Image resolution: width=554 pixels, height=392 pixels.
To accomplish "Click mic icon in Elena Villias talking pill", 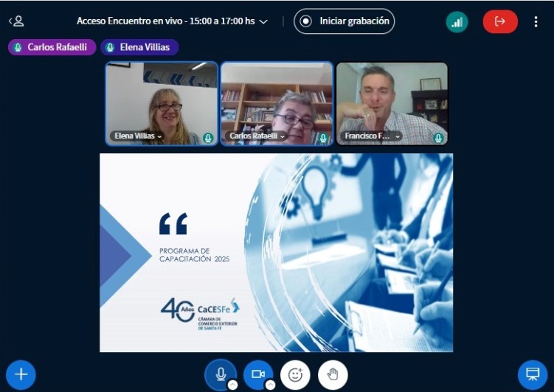I will point(110,48).
